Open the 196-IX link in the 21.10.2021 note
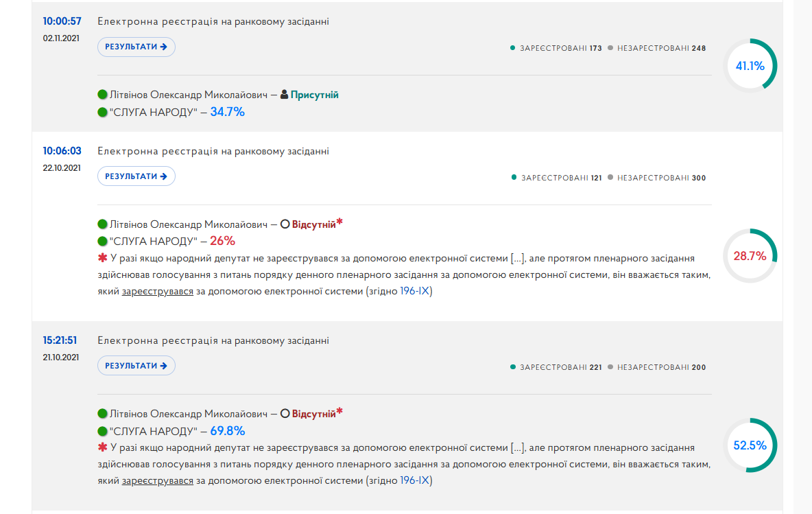812x514 pixels. point(414,480)
